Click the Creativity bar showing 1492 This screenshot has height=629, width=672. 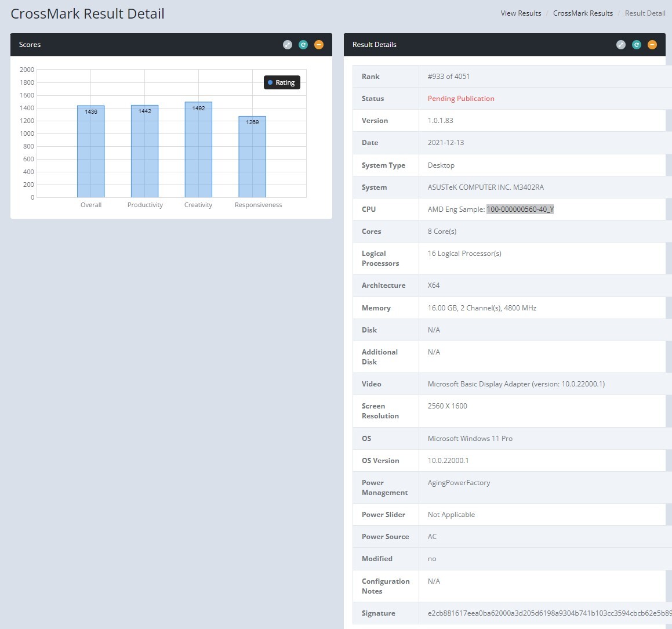point(198,150)
